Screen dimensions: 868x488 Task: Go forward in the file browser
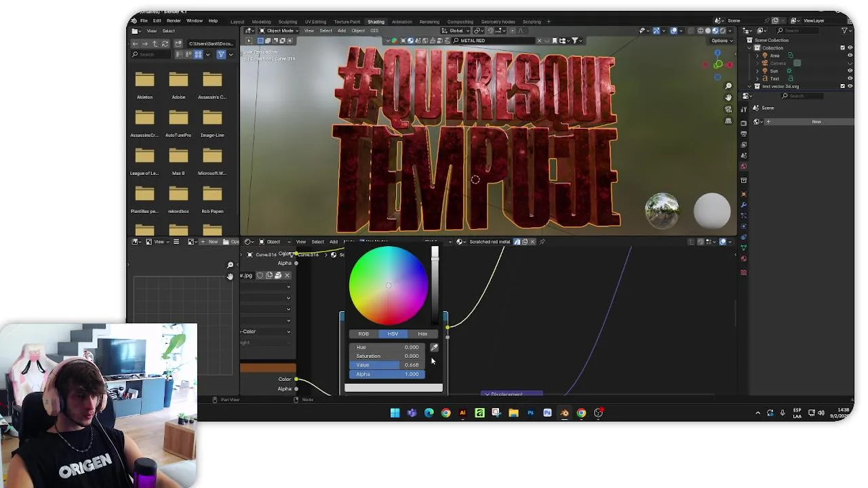145,43
